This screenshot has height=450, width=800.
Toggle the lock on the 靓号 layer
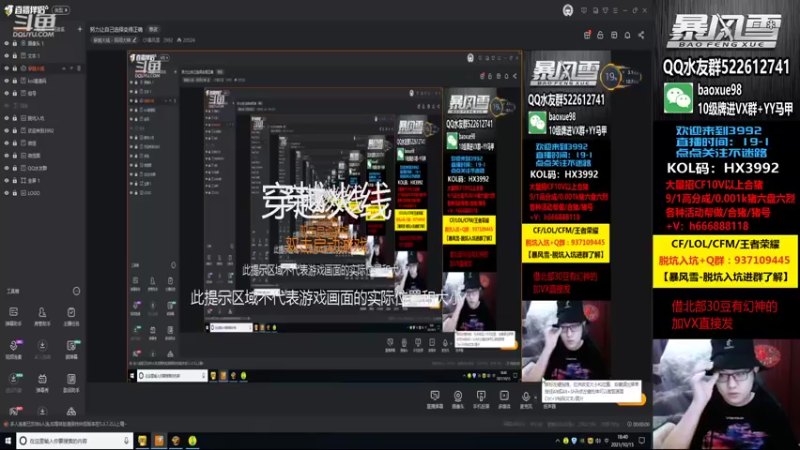coord(15,93)
